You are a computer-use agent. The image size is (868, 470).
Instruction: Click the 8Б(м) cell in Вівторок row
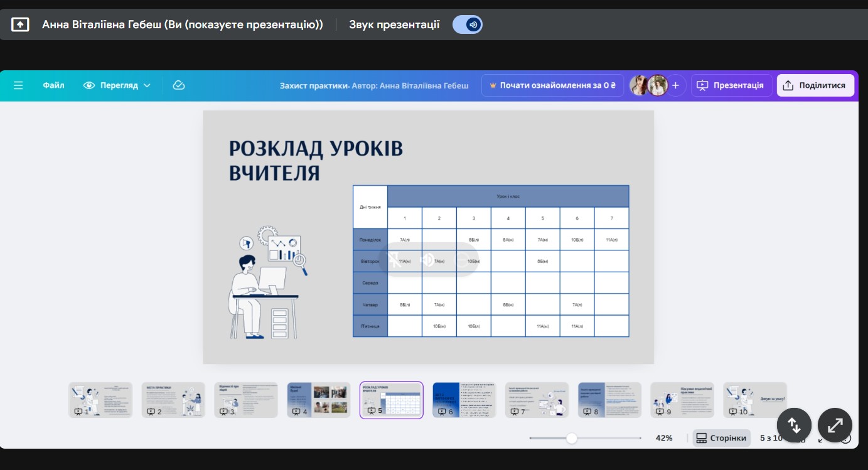point(542,261)
